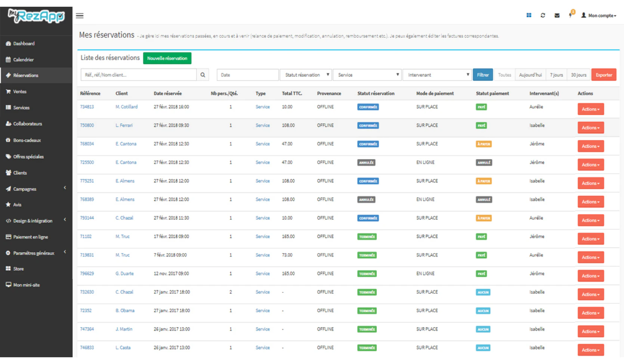The image size is (624, 364).
Task: Click the search magnifier icon
Action: point(203,75)
